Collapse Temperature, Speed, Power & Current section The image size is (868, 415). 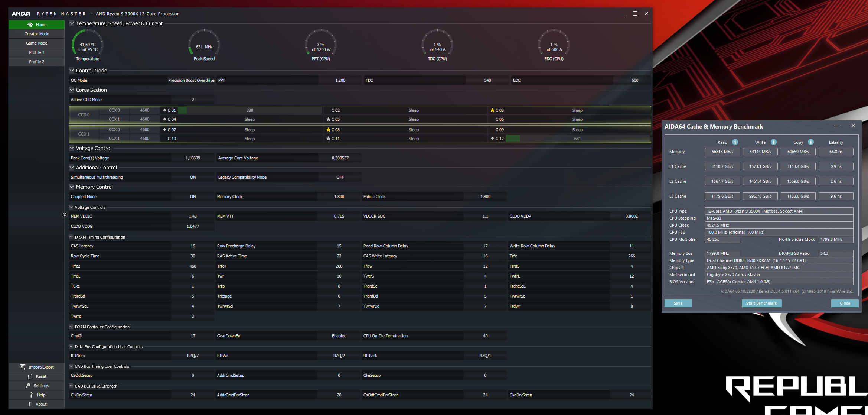point(72,23)
